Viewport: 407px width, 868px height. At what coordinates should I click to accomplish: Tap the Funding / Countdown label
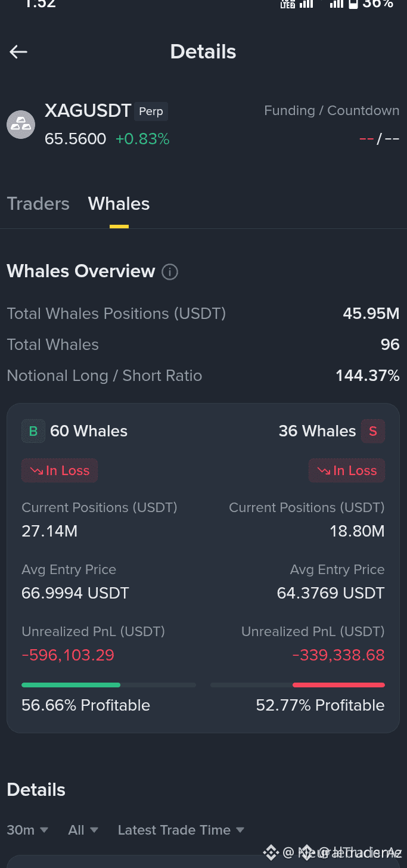[332, 111]
